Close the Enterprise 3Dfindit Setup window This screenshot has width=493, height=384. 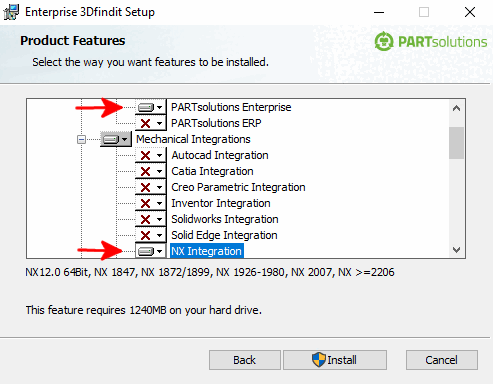coord(470,12)
